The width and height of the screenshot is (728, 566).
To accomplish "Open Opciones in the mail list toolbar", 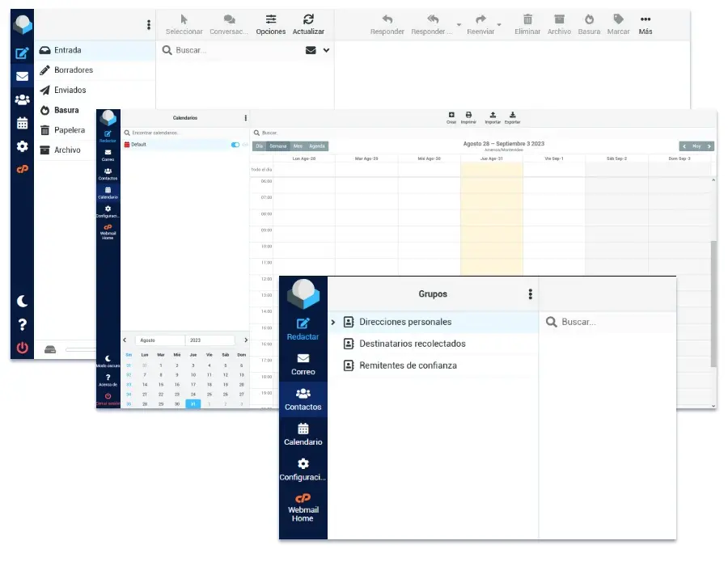I will 271,23.
